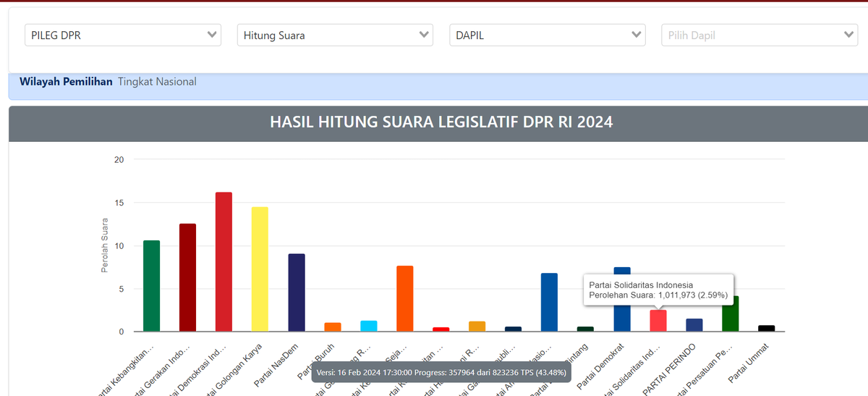Click the HASIL HITUNG SUARA LEGISLATIF DPR RI 2024 heading
868x396 pixels.
[441, 122]
